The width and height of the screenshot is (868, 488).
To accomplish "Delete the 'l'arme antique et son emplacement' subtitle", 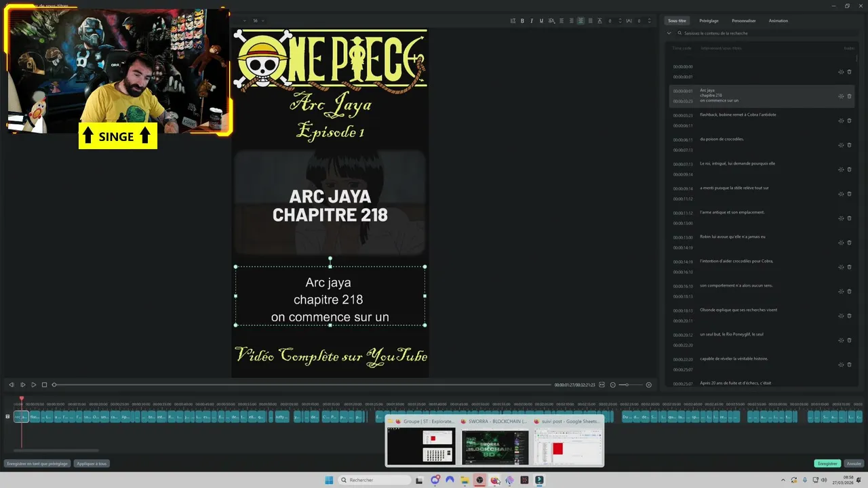I will [849, 218].
